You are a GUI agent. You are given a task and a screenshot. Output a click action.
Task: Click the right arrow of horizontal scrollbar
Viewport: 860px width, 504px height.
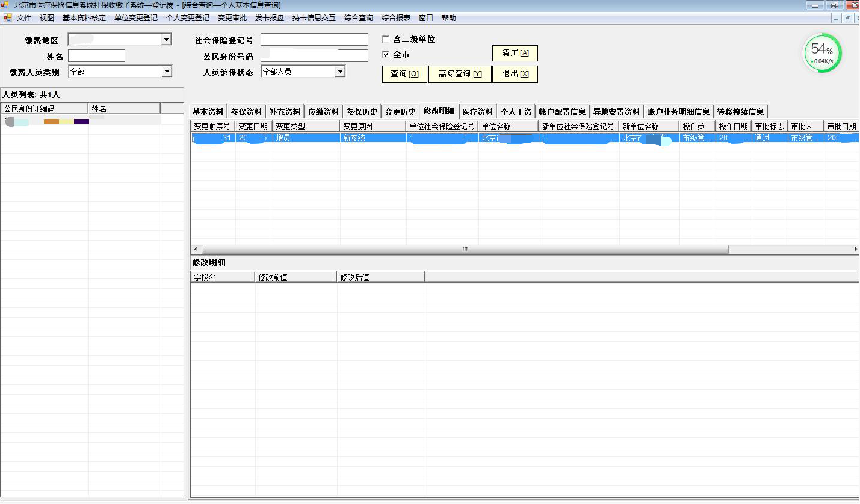point(856,249)
